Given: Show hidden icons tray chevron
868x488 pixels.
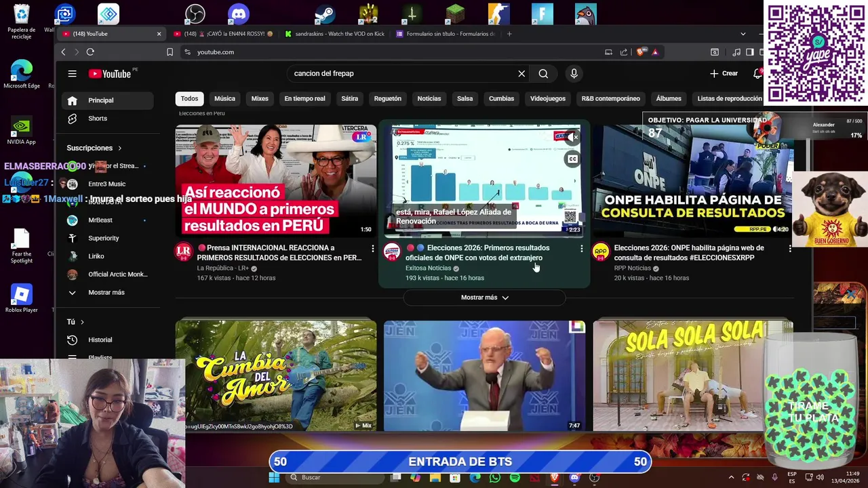Looking at the screenshot, I should 731,477.
